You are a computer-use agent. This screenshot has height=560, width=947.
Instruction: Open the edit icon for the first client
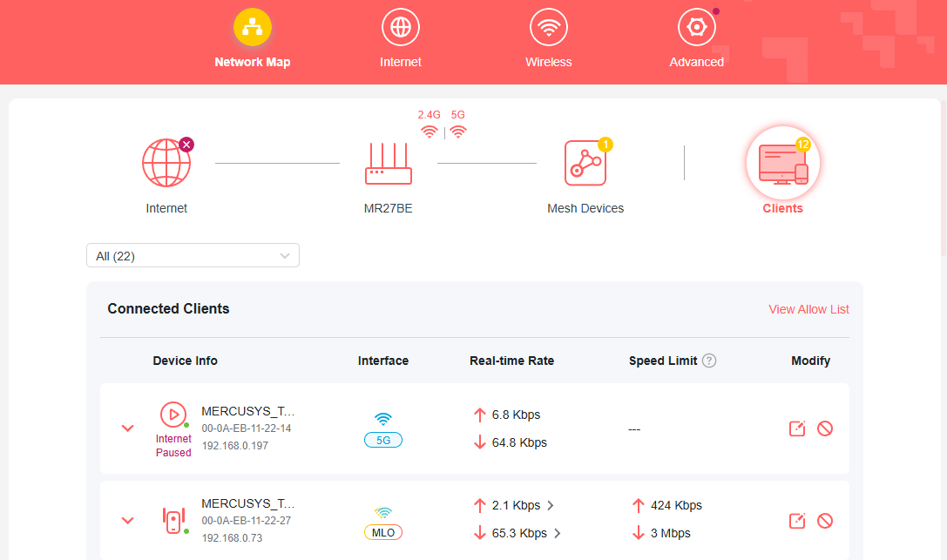pos(796,428)
